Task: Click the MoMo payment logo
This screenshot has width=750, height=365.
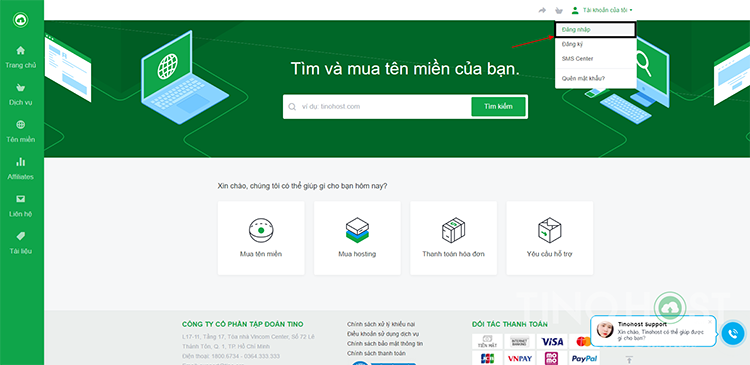Action: point(552,358)
